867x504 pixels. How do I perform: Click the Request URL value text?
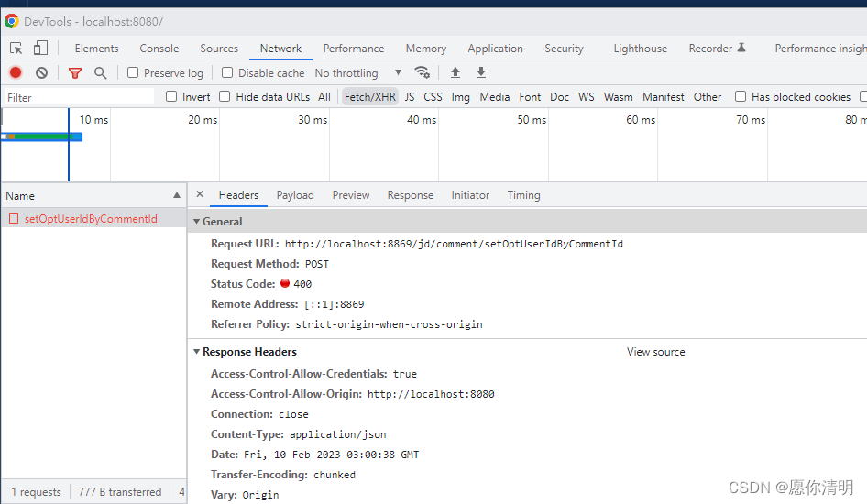454,244
